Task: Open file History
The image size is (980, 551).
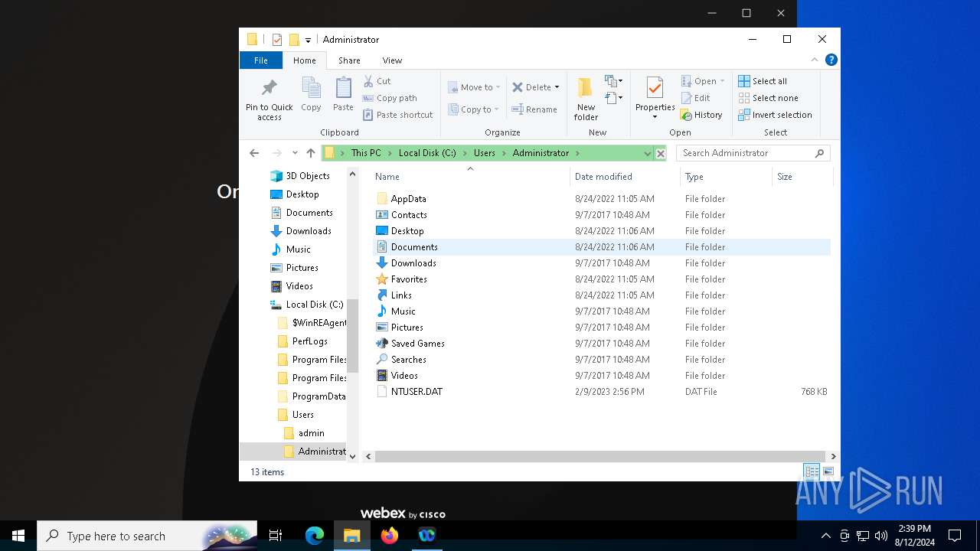Action: [x=701, y=115]
